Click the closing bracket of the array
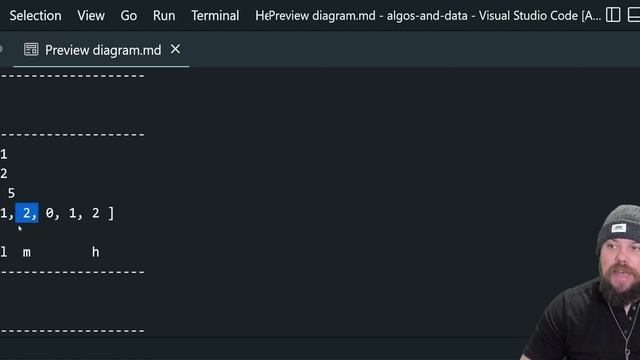This screenshot has width=640, height=360. click(x=111, y=213)
